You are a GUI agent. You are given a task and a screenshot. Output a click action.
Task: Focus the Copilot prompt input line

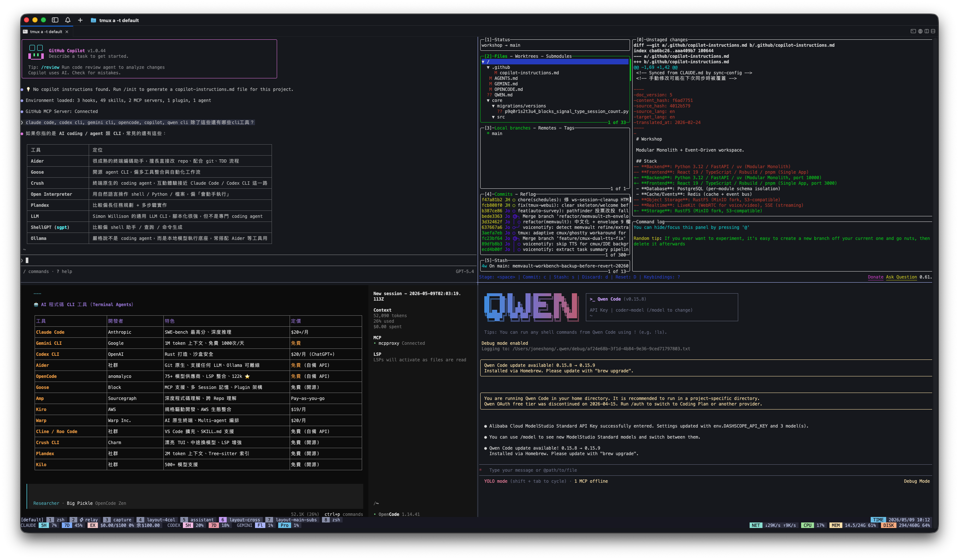click(249, 260)
